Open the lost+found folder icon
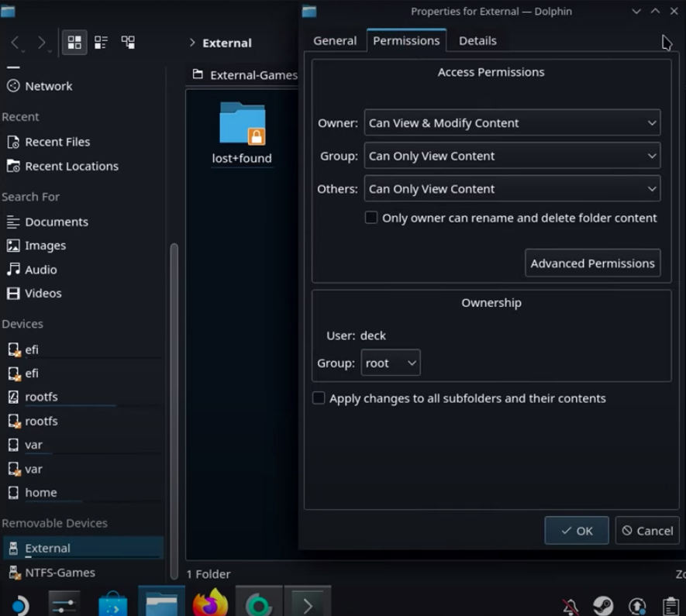The width and height of the screenshot is (686, 616). point(242,124)
